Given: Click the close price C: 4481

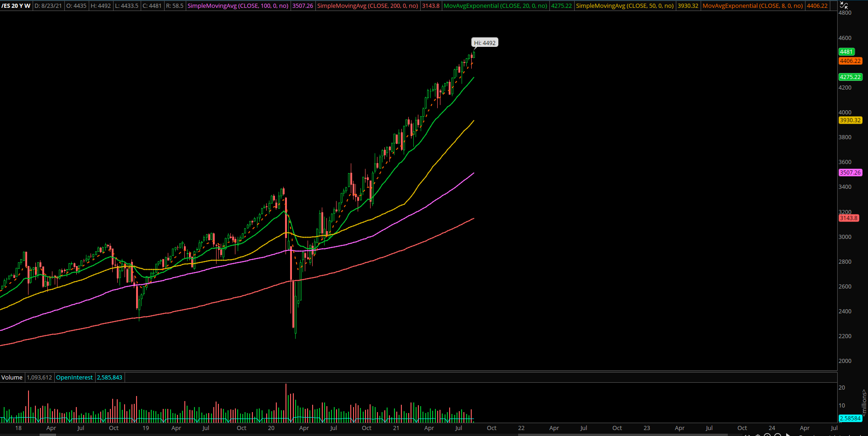Looking at the screenshot, I should pyautogui.click(x=152, y=6).
